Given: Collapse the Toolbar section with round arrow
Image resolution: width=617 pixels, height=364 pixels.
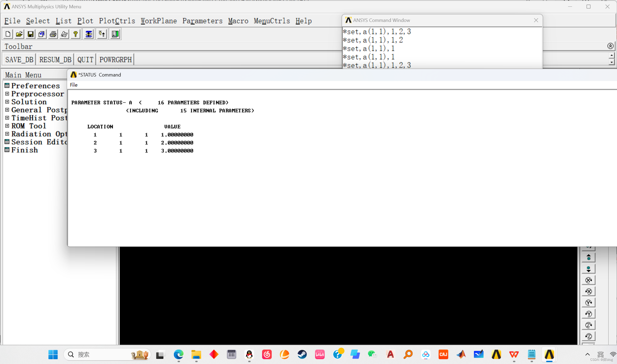Looking at the screenshot, I should point(610,46).
